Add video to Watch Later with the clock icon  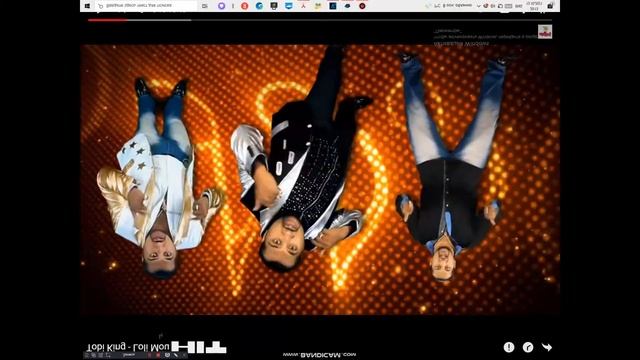[528, 347]
